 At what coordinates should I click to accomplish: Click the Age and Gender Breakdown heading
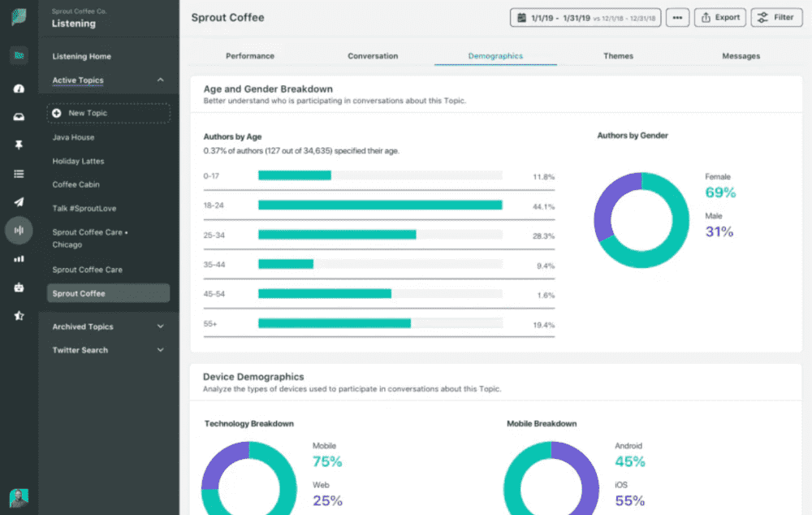268,89
